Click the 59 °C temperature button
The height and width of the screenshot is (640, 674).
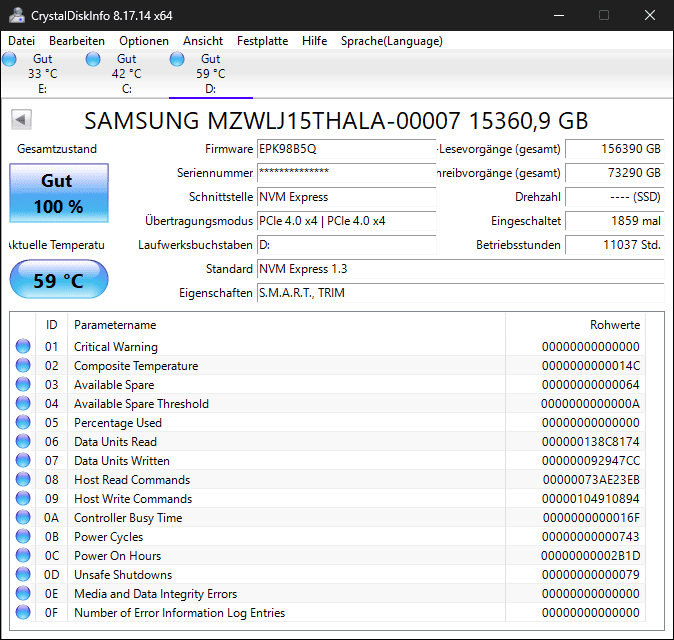[x=59, y=279]
